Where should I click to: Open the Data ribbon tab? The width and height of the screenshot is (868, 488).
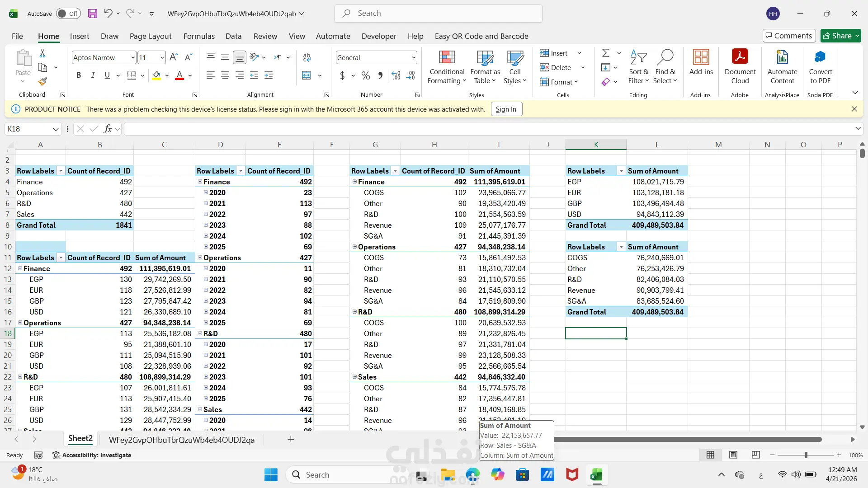[233, 36]
